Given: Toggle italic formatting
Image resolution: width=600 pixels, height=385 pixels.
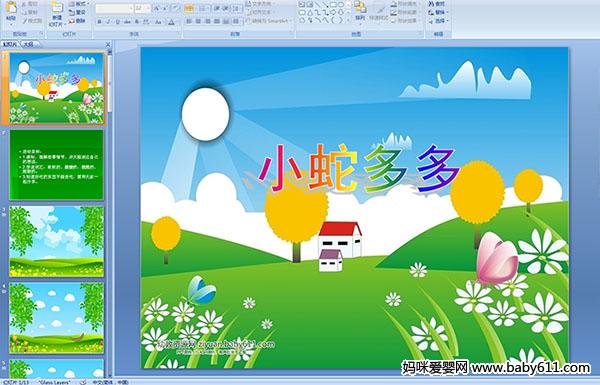Looking at the screenshot, I should tap(108, 22).
